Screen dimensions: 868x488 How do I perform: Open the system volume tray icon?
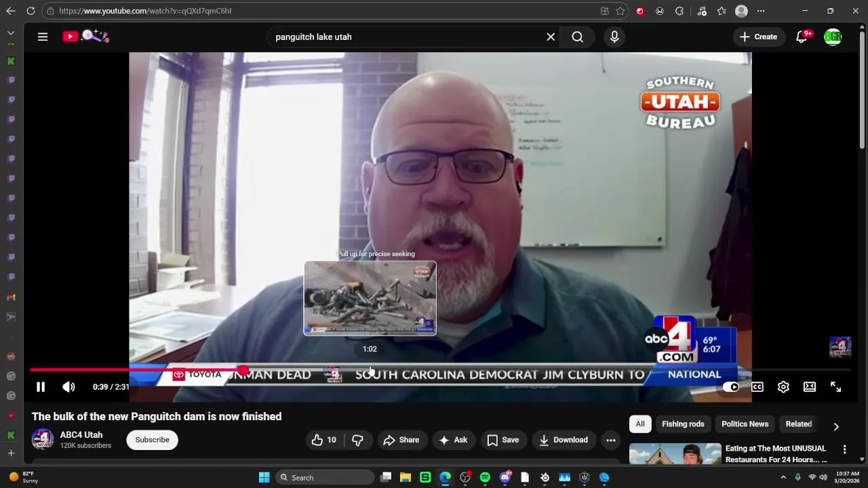823,477
